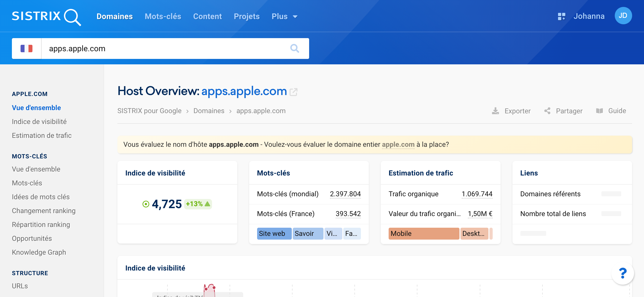
Task: Expand the Plus menu dropdown
Action: (x=285, y=17)
